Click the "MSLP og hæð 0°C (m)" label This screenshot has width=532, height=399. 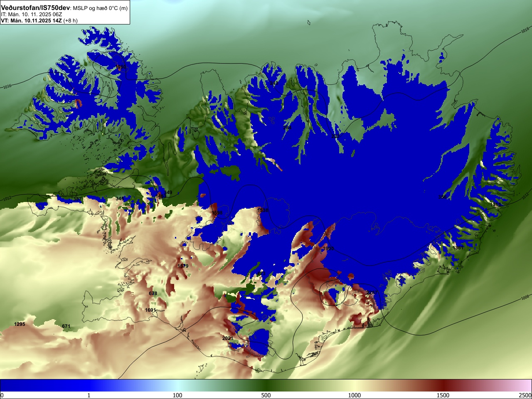100,8
